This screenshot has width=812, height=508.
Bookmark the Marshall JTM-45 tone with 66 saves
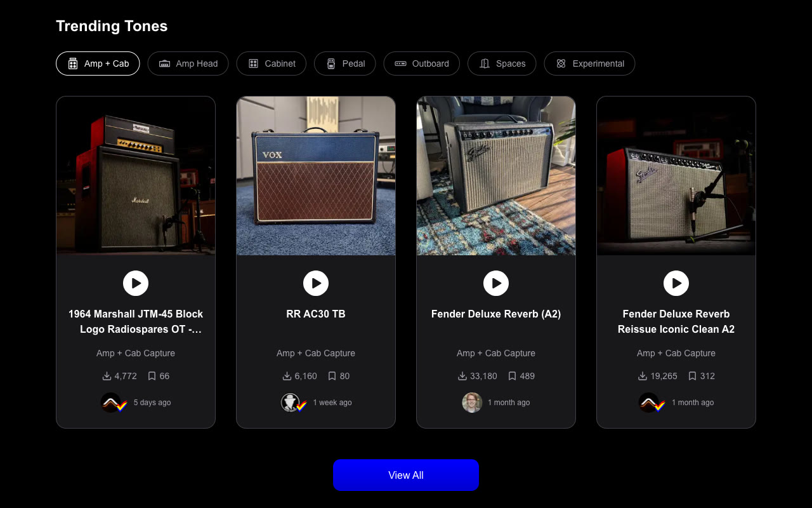[x=152, y=376]
